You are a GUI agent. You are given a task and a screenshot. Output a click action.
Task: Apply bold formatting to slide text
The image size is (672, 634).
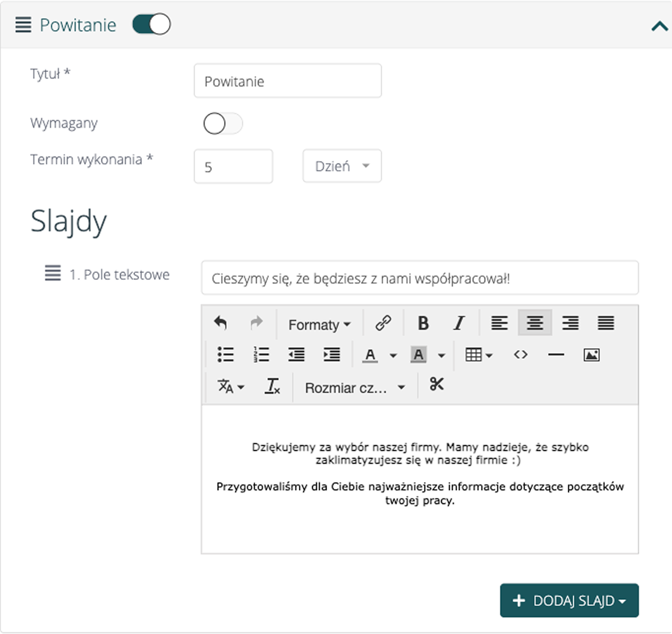[x=423, y=323]
